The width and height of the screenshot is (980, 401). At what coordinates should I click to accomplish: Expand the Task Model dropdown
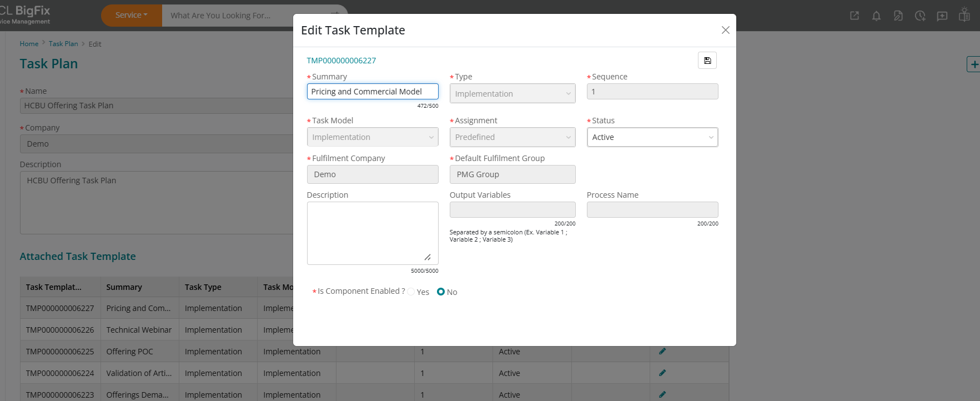372,137
